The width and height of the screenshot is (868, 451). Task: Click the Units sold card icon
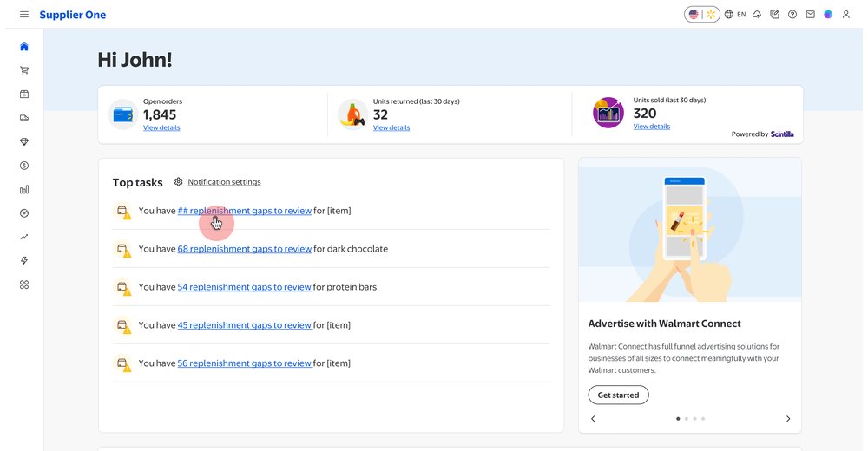(608, 113)
